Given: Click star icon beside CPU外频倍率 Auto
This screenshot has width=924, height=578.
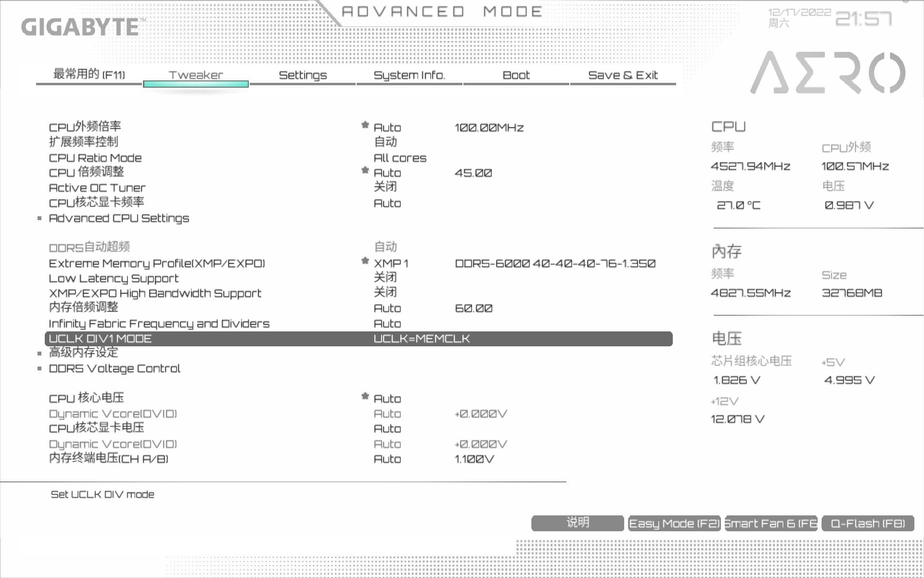Looking at the screenshot, I should [365, 125].
